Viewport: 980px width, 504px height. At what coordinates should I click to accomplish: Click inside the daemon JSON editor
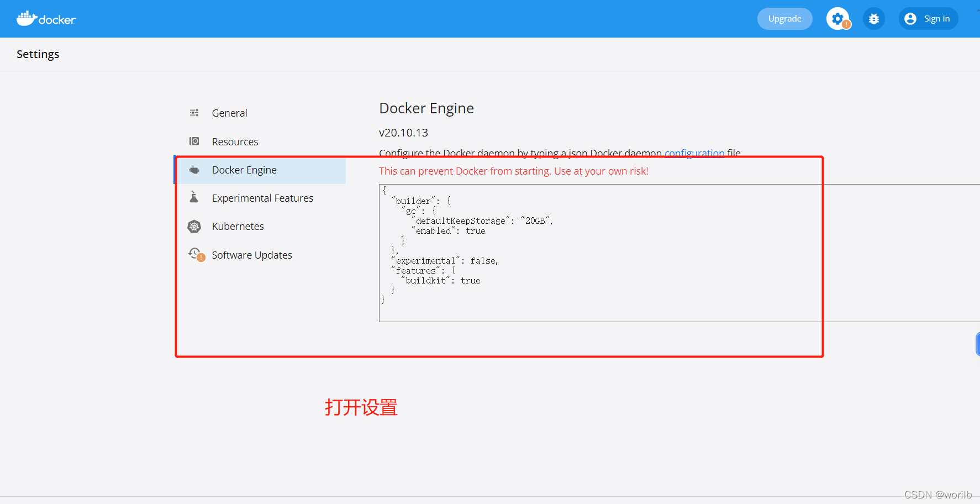coord(679,253)
